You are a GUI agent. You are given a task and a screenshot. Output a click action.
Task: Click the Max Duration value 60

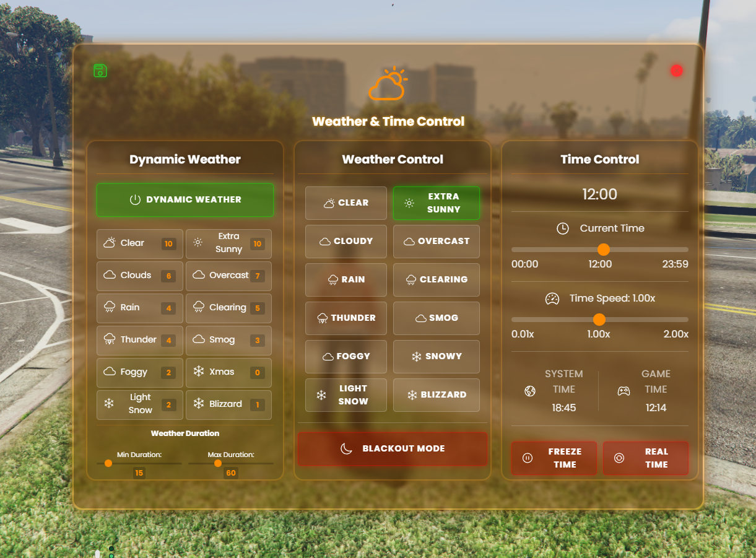point(231,473)
